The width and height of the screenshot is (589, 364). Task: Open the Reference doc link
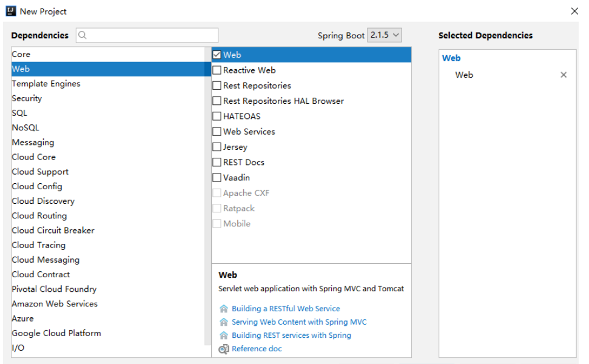point(257,349)
